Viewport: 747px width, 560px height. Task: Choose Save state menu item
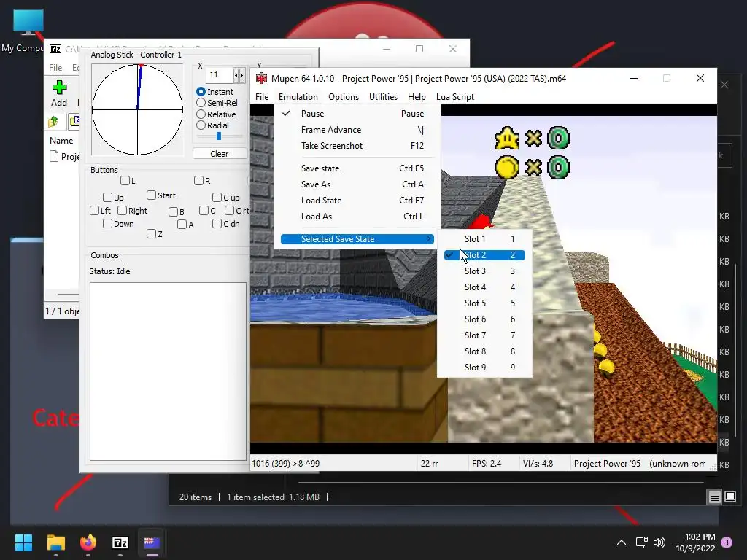point(357,168)
